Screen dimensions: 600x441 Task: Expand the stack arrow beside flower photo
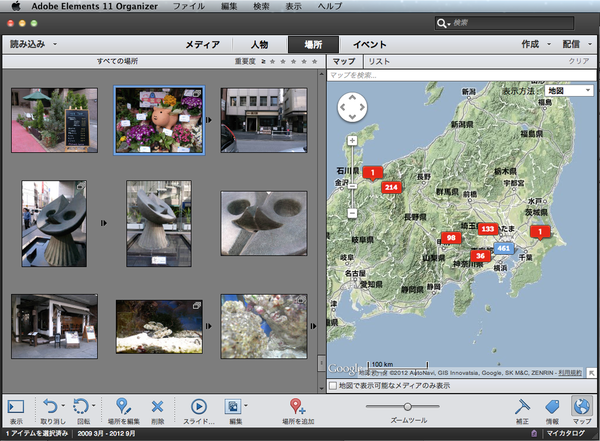click(x=209, y=120)
